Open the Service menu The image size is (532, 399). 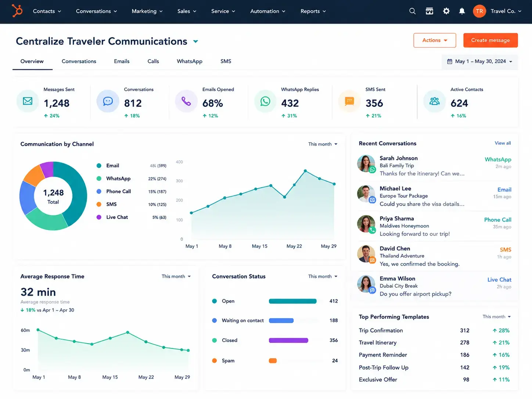click(223, 11)
